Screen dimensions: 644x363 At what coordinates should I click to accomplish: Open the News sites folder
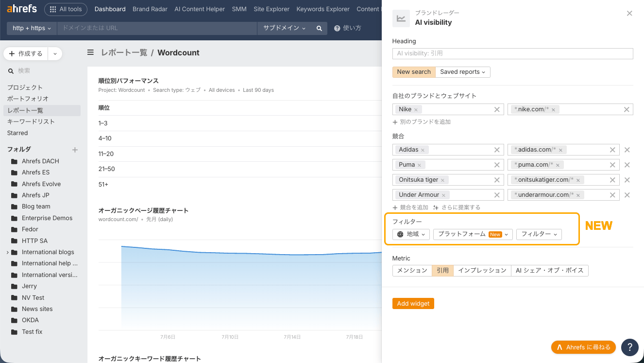pos(37,309)
